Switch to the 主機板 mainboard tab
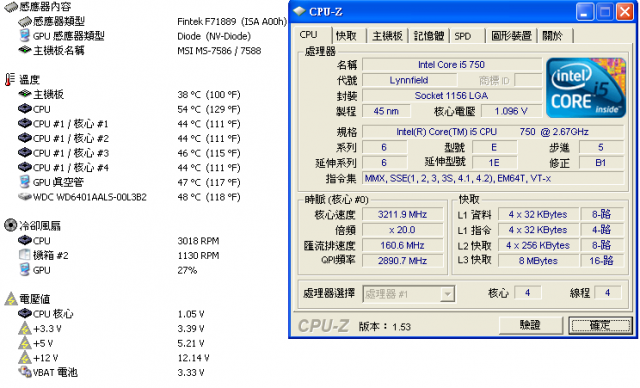This screenshot has width=640, height=388. coord(387,36)
